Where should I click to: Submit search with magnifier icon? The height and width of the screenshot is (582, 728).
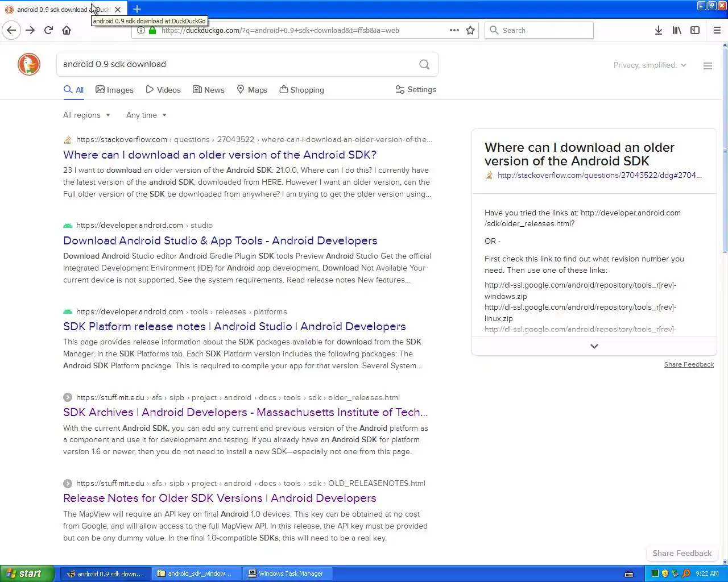point(424,64)
